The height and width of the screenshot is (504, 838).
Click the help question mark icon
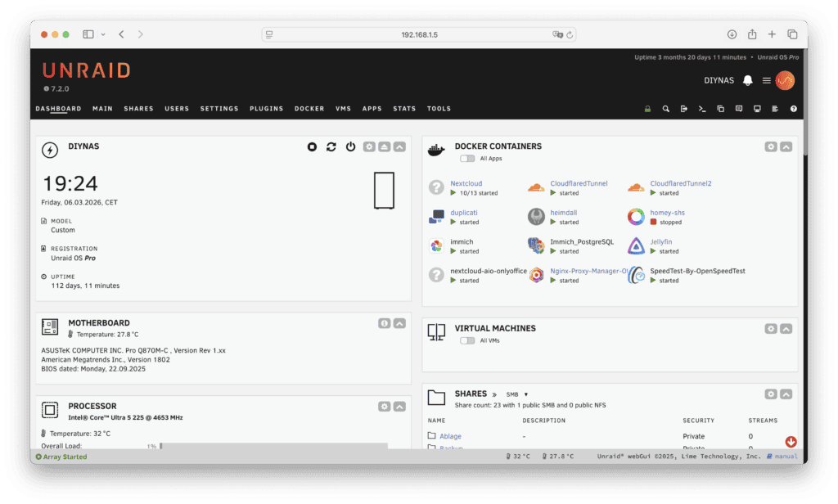[x=793, y=109]
